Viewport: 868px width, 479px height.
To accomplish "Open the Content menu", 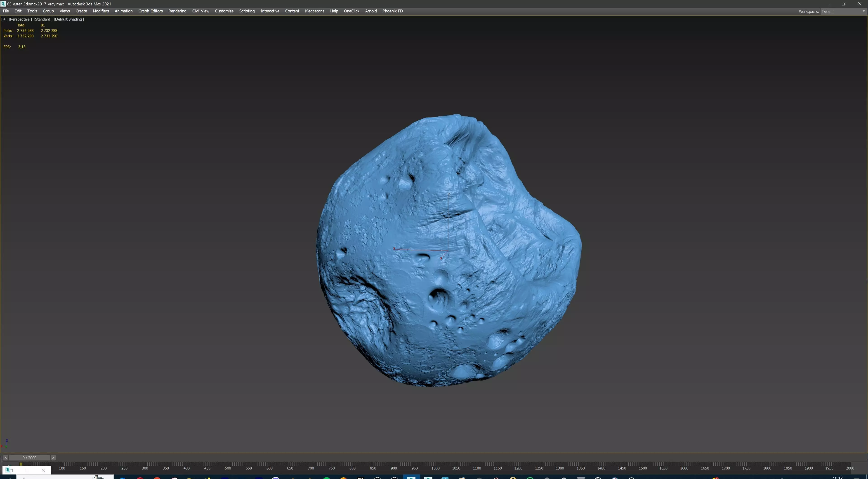I will tap(292, 11).
